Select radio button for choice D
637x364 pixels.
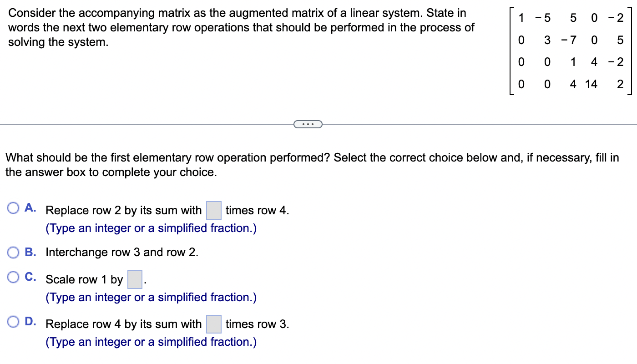13,321
